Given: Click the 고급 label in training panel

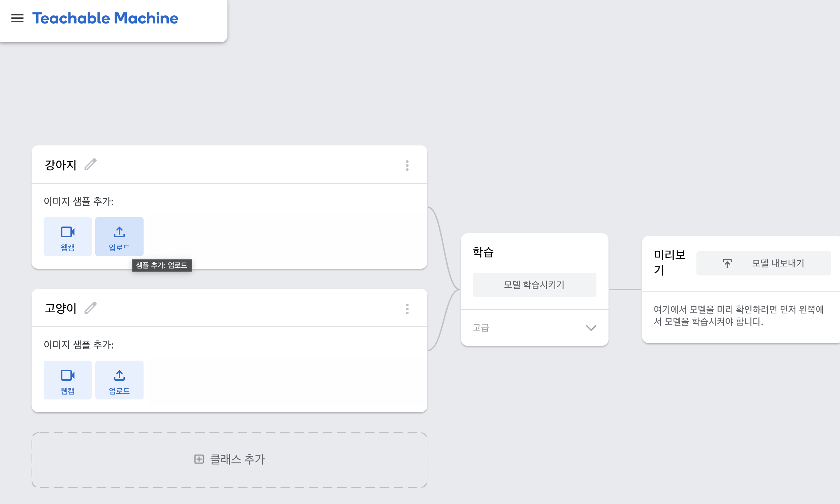Looking at the screenshot, I should point(481,328).
